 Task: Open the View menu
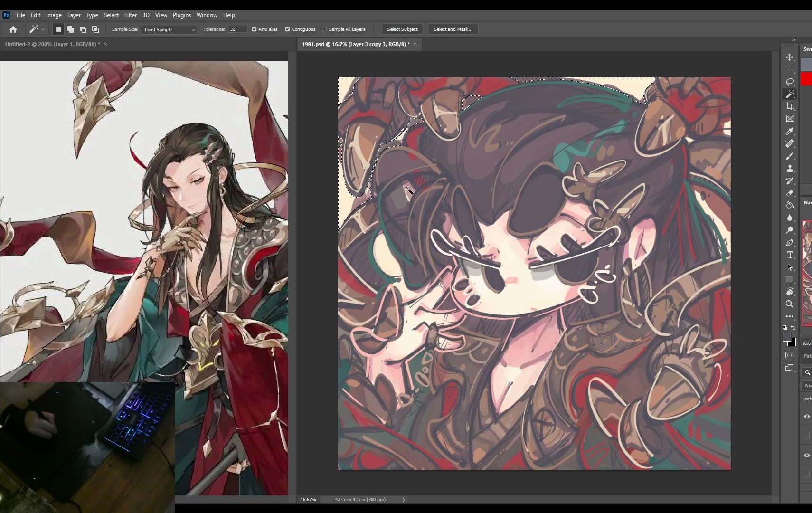[x=161, y=15]
